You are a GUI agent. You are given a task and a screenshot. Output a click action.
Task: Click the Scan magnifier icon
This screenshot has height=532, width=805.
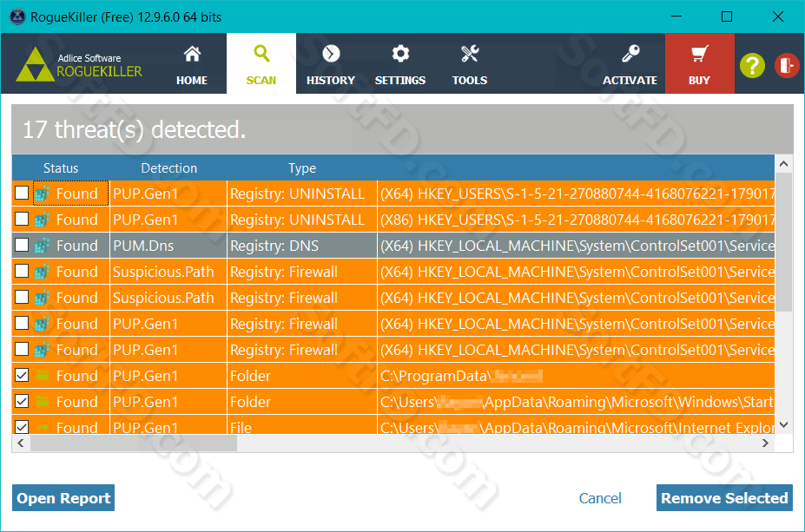pos(261,53)
